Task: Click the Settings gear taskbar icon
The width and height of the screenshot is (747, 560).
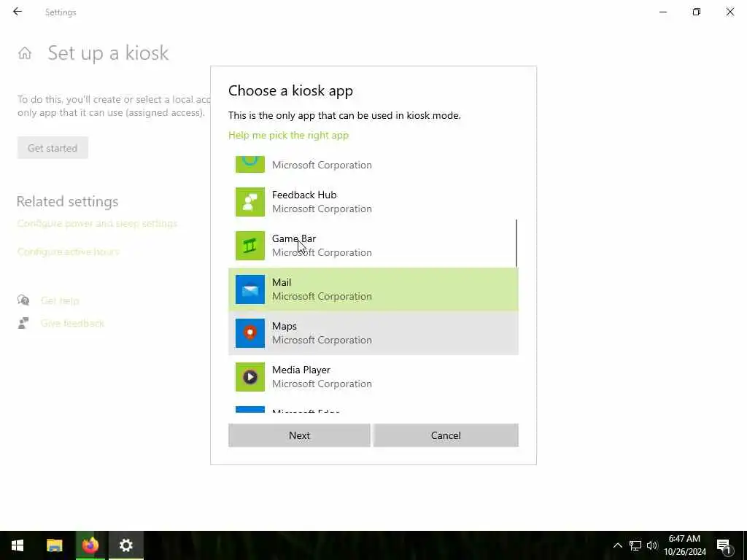Action: 125,545
